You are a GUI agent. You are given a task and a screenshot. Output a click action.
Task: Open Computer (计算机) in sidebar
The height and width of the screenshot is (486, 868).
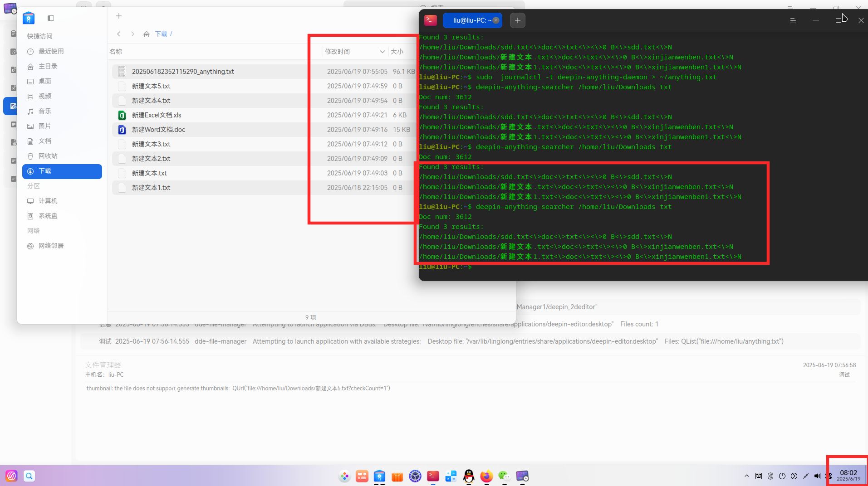62,201
